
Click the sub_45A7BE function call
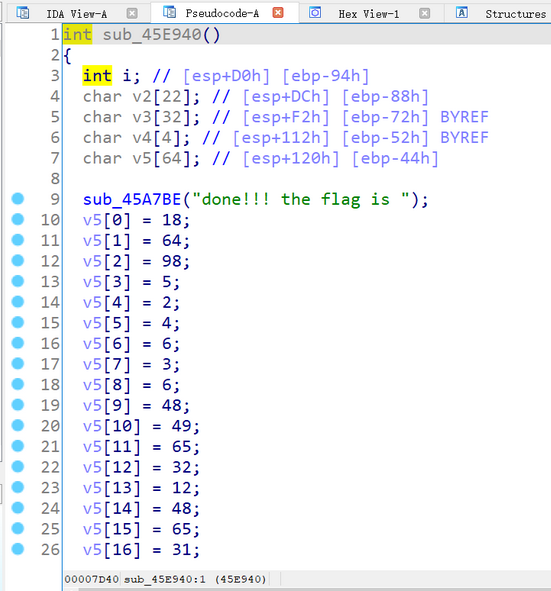132,199
